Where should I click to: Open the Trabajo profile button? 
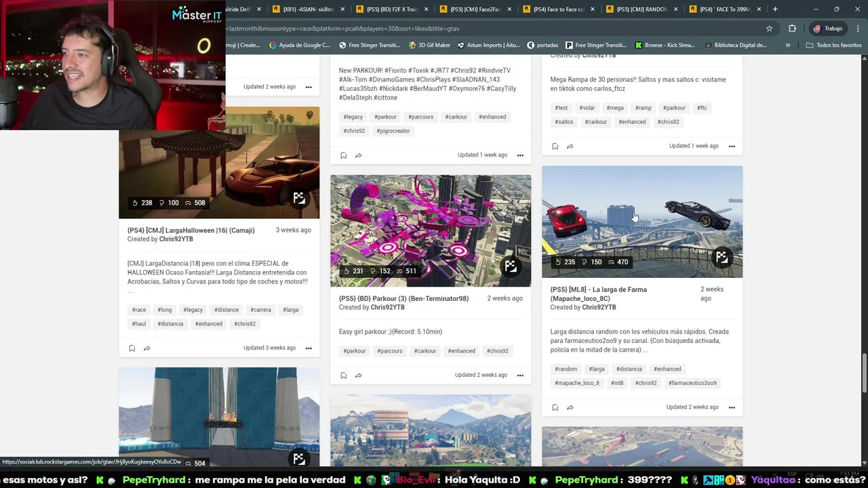coord(827,28)
